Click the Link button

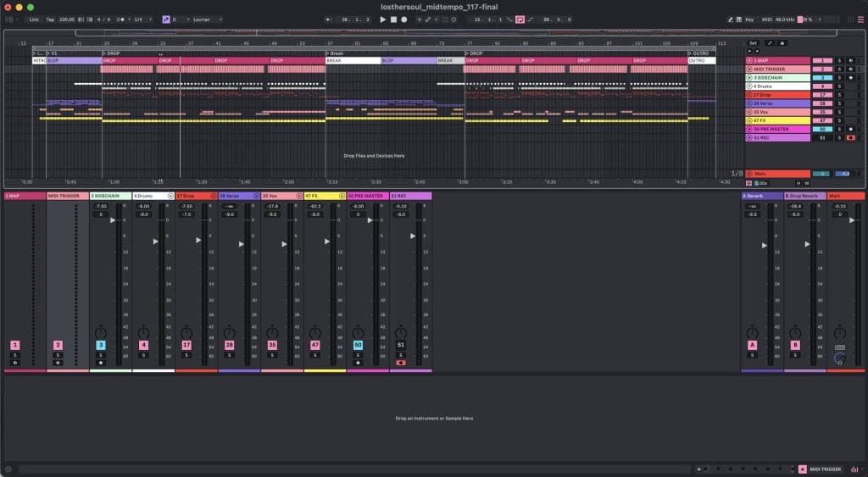(x=34, y=19)
